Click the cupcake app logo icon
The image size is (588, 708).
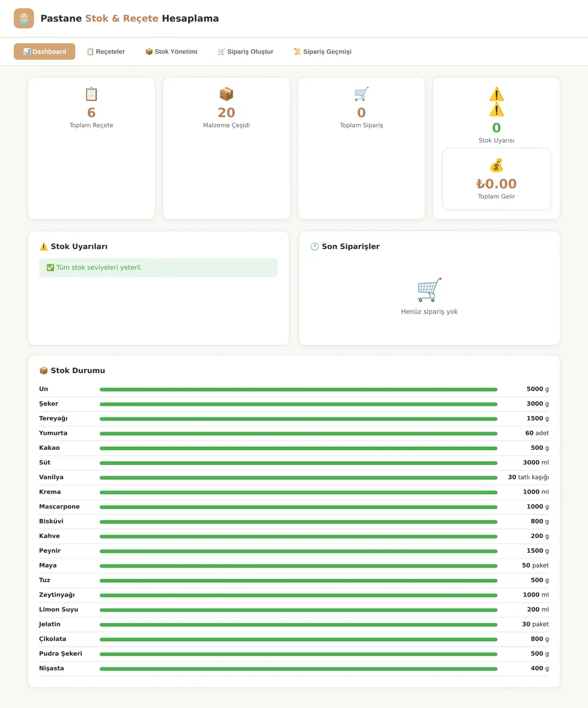click(24, 19)
